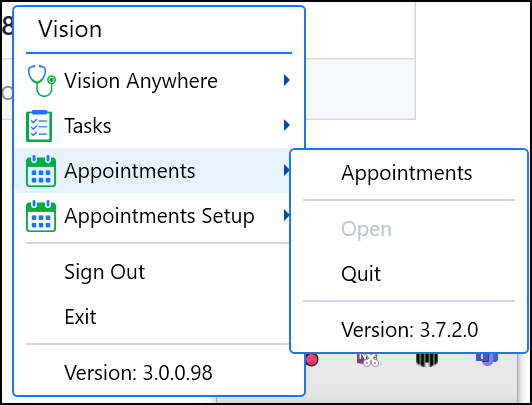Expand the Vision Anywhere submenu arrow

[x=287, y=80]
